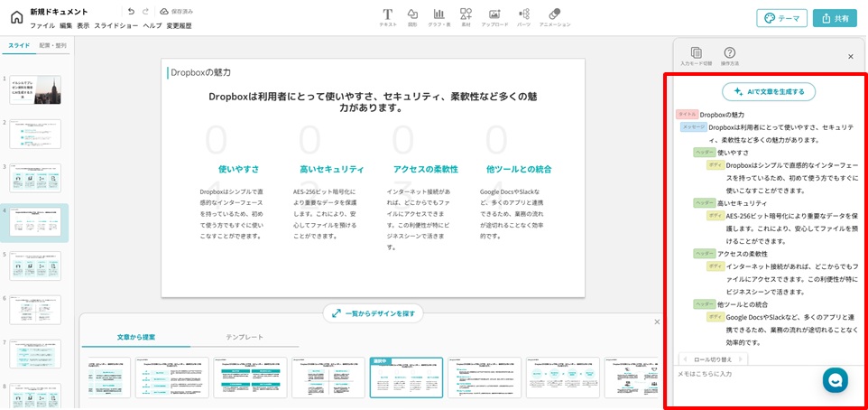Click the right arrow beside ロール切り替え
This screenshot has height=410, width=868.
[740, 359]
